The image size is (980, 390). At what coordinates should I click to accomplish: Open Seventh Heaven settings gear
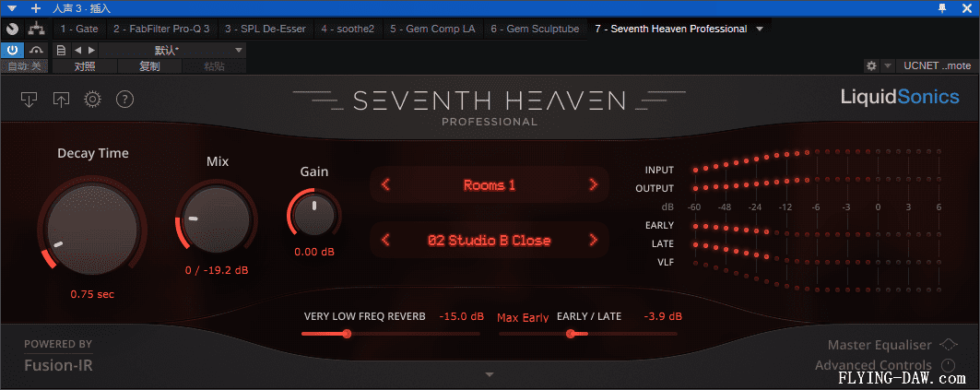[x=92, y=99]
